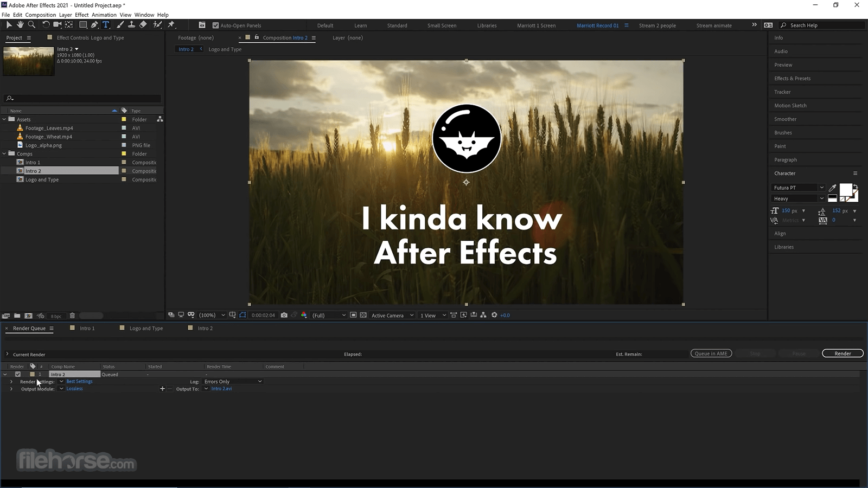Open the Animation menu
The width and height of the screenshot is (868, 488).
click(x=104, y=15)
